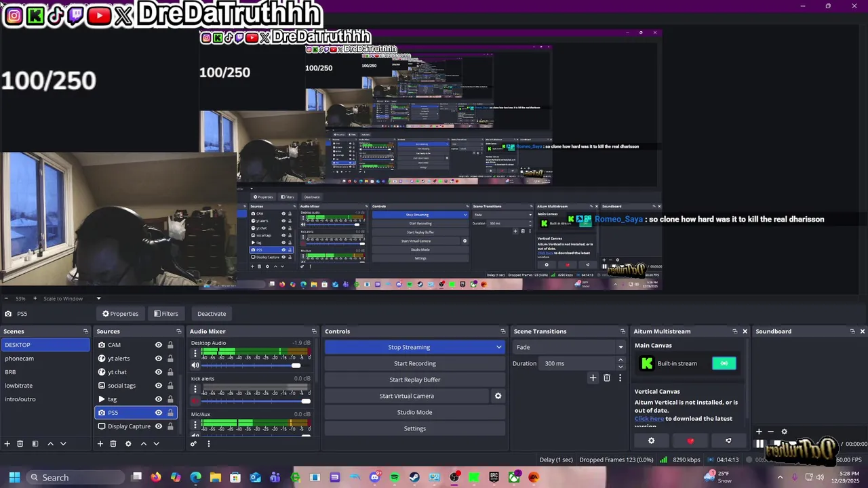Switch to intro/outro scene
The height and width of the screenshot is (488, 868).
tap(45, 399)
